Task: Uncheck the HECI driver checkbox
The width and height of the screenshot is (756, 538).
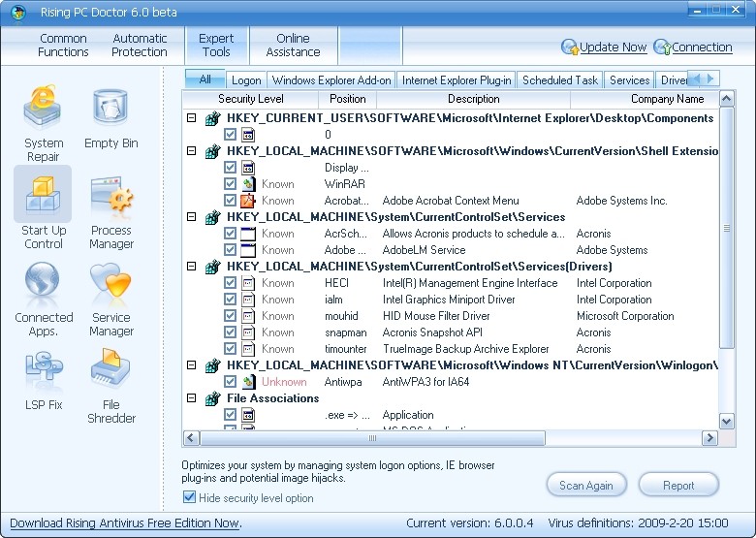Action: [230, 283]
